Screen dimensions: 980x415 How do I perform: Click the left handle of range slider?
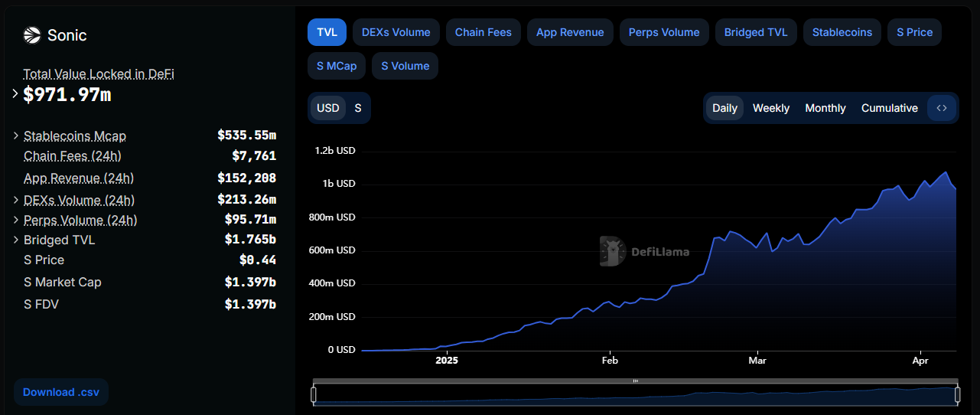pos(314,394)
